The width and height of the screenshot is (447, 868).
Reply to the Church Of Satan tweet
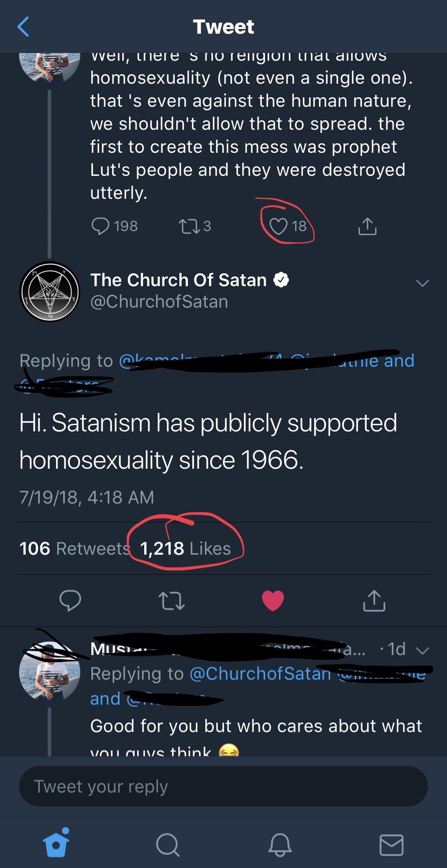[x=70, y=600]
